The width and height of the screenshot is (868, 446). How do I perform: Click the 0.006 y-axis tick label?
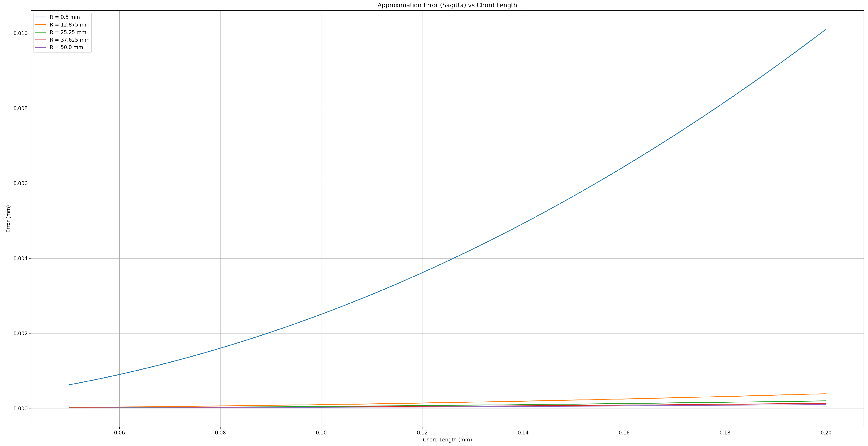20,183
